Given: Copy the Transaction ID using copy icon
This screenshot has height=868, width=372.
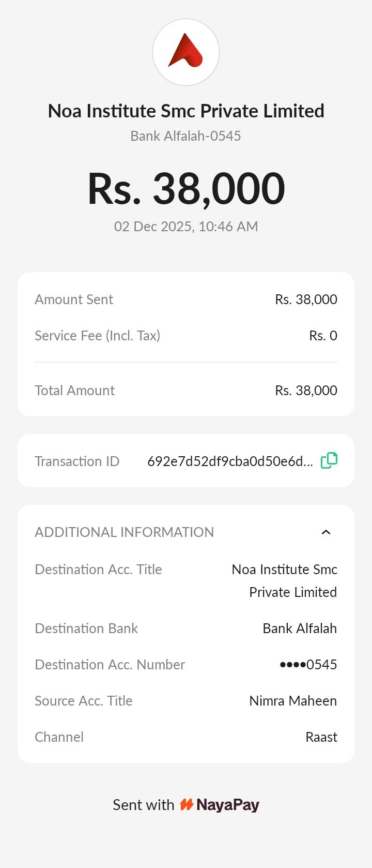Looking at the screenshot, I should pyautogui.click(x=329, y=460).
